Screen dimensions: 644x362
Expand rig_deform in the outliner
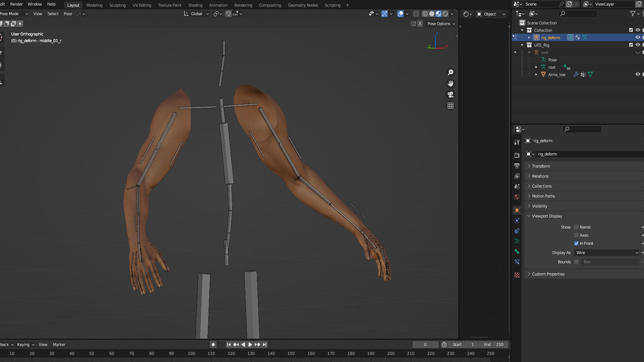click(x=529, y=38)
